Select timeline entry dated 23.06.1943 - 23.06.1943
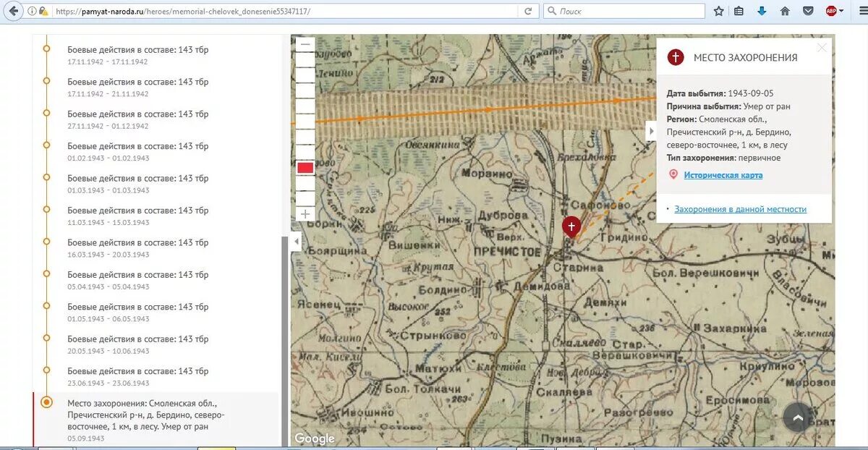This screenshot has height=450, width=868. point(138,376)
